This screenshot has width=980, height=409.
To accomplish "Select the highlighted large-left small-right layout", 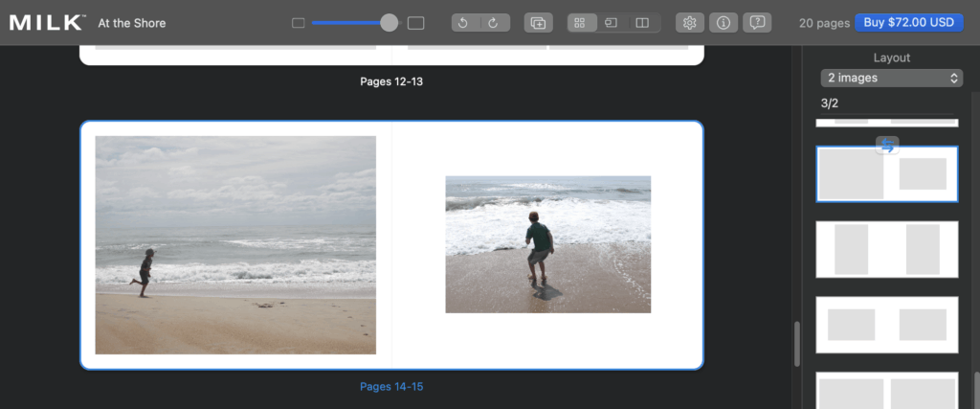I will pos(887,174).
